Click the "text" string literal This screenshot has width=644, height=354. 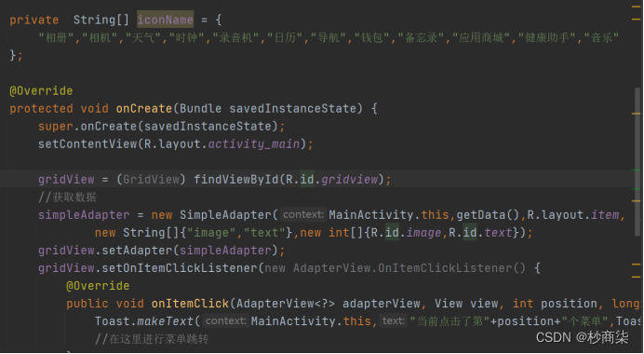[x=264, y=233]
